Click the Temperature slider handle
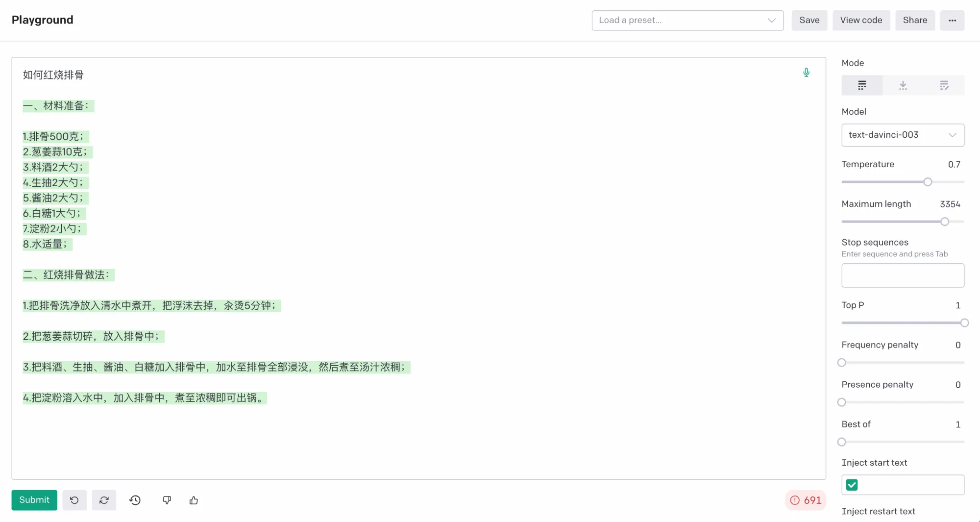980x522 pixels. click(928, 182)
